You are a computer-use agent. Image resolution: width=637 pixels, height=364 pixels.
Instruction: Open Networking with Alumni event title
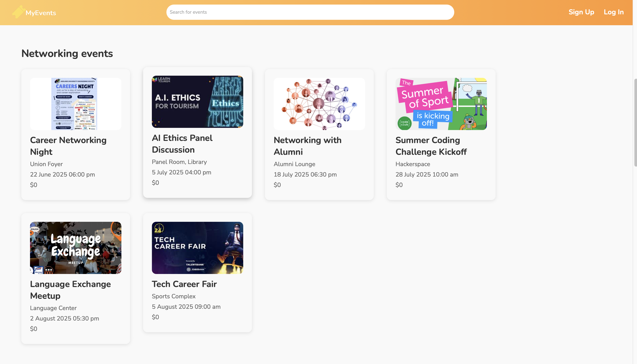[307, 146]
